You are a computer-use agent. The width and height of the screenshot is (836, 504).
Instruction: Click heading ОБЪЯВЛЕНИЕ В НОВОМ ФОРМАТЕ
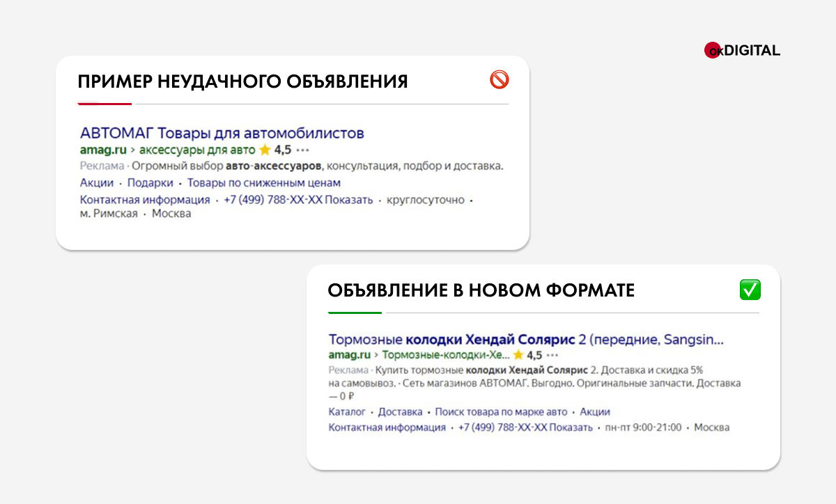point(481,290)
